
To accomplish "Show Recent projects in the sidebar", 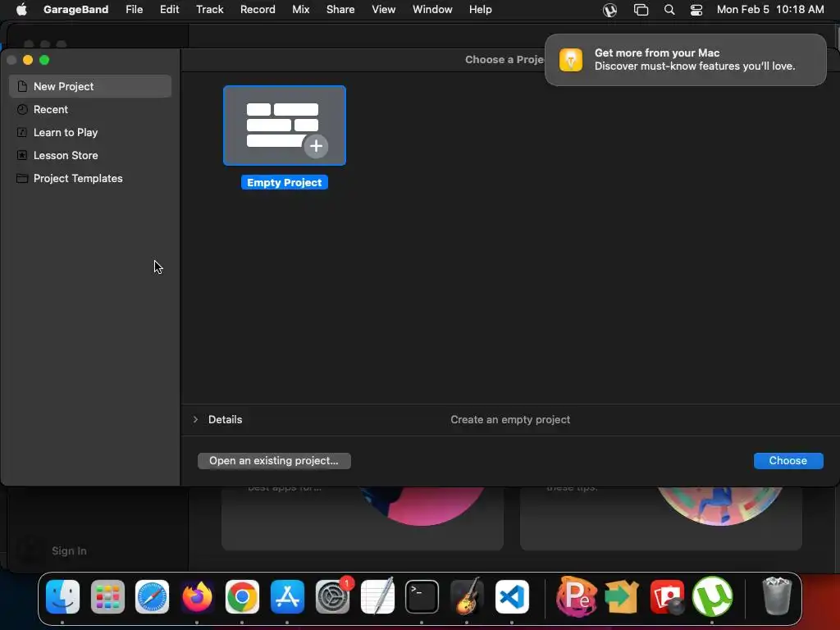I will pyautogui.click(x=90, y=109).
